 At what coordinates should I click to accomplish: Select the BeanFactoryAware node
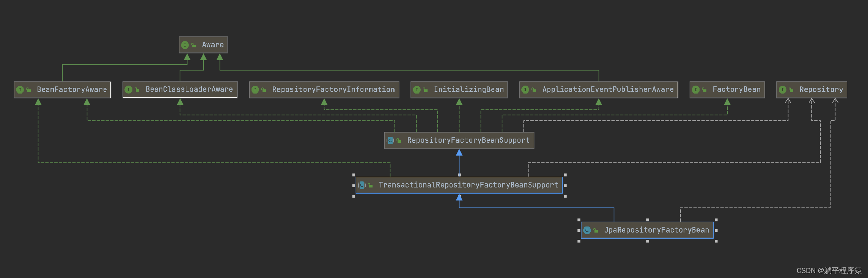point(63,90)
